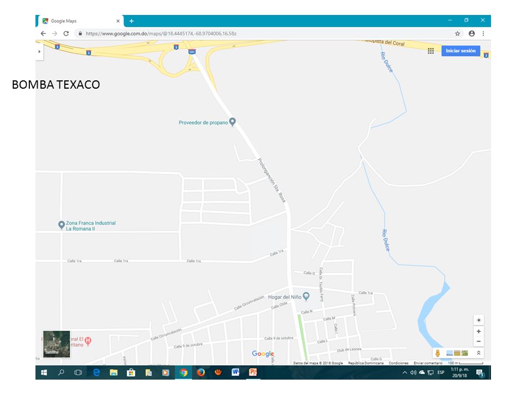Close the Google Maps tab
The width and height of the screenshot is (532, 399).
117,21
